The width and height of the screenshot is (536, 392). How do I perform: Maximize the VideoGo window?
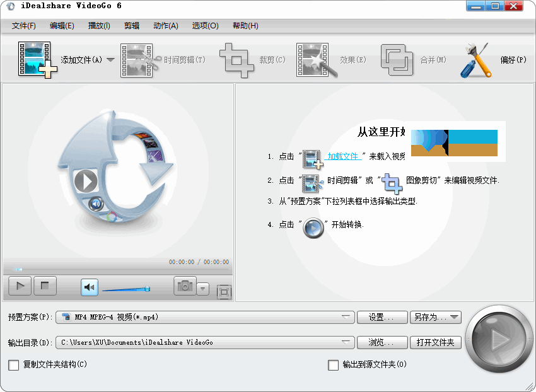494,6
